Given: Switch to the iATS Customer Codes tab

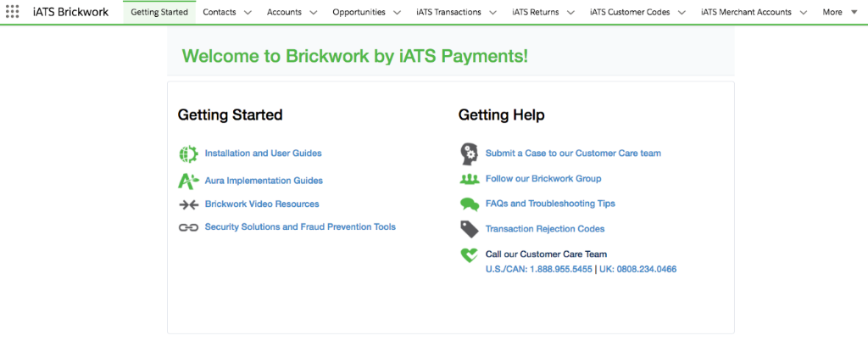Looking at the screenshot, I should coord(630,12).
